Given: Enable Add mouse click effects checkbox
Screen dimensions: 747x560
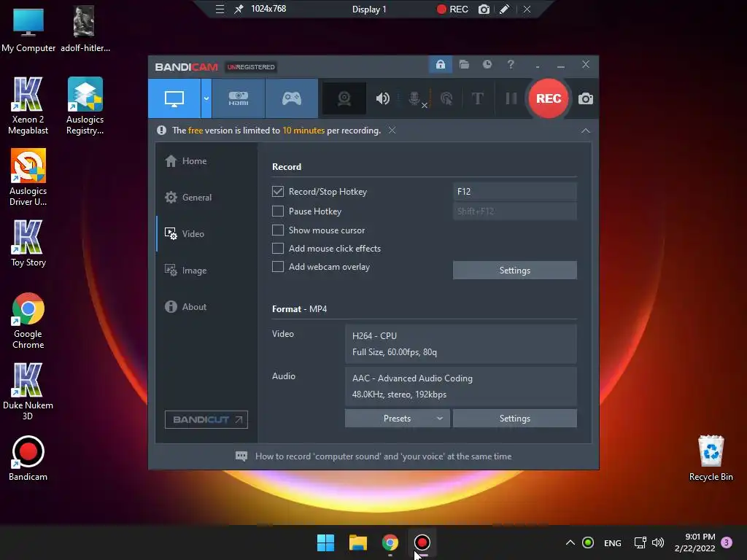Looking at the screenshot, I should coord(278,249).
